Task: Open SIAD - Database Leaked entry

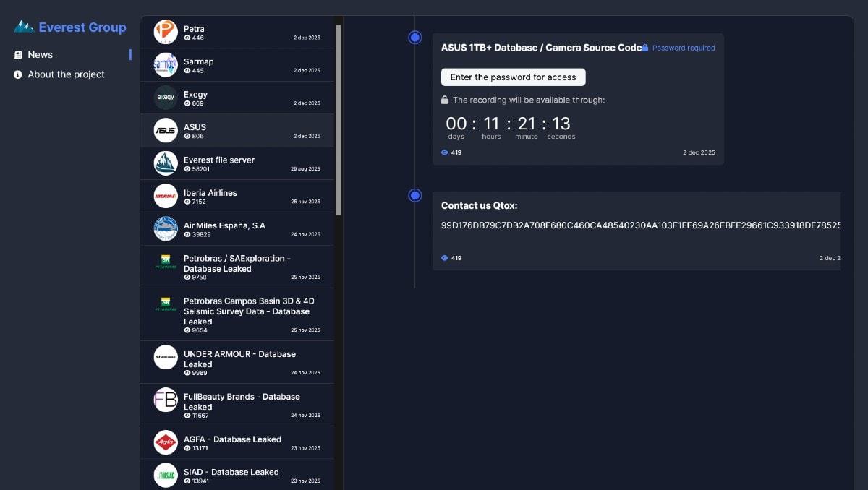Action: coord(237,475)
